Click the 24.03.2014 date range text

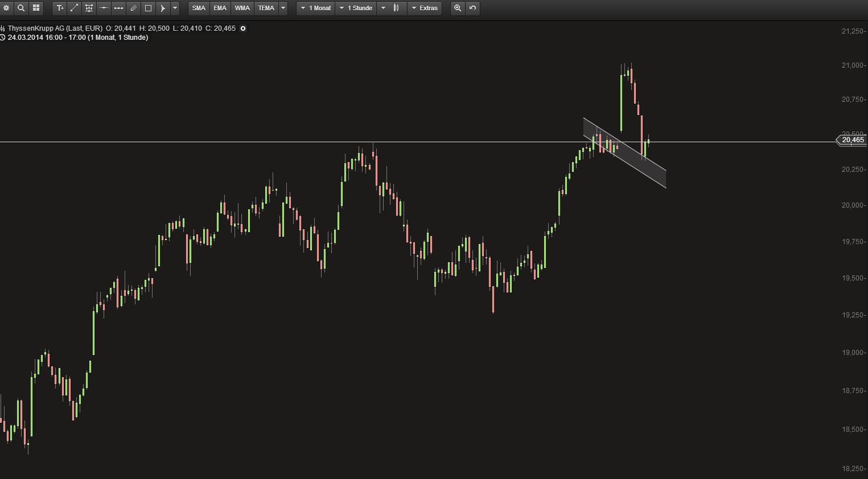(x=78, y=38)
